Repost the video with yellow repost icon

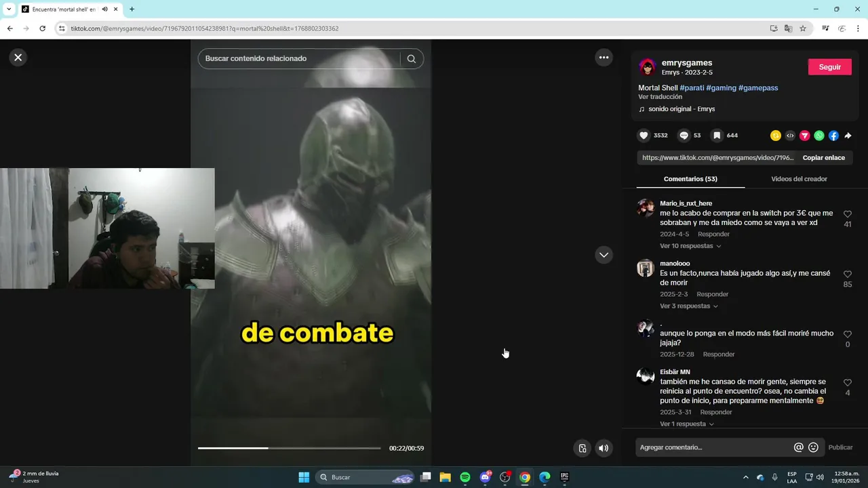click(x=776, y=136)
